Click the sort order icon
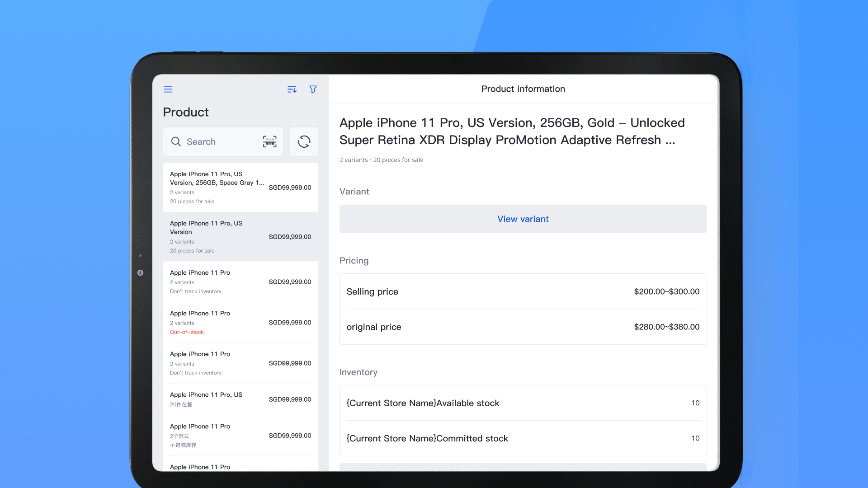This screenshot has width=868, height=488. click(292, 89)
